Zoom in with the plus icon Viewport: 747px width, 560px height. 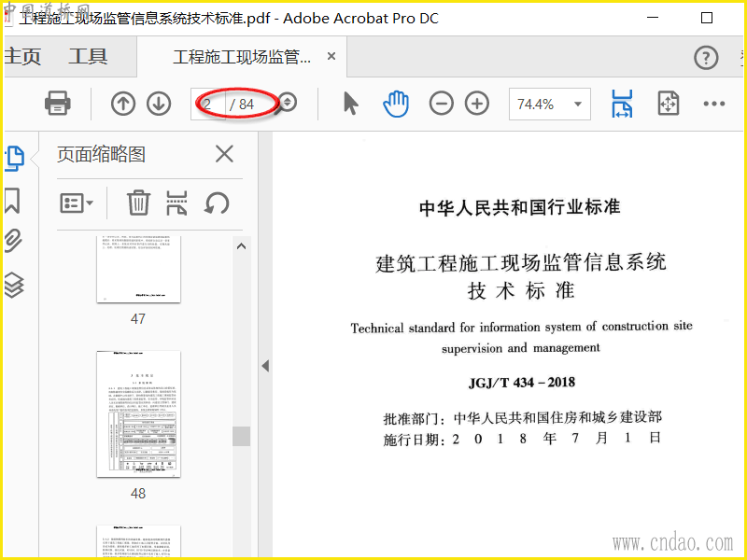pos(477,104)
